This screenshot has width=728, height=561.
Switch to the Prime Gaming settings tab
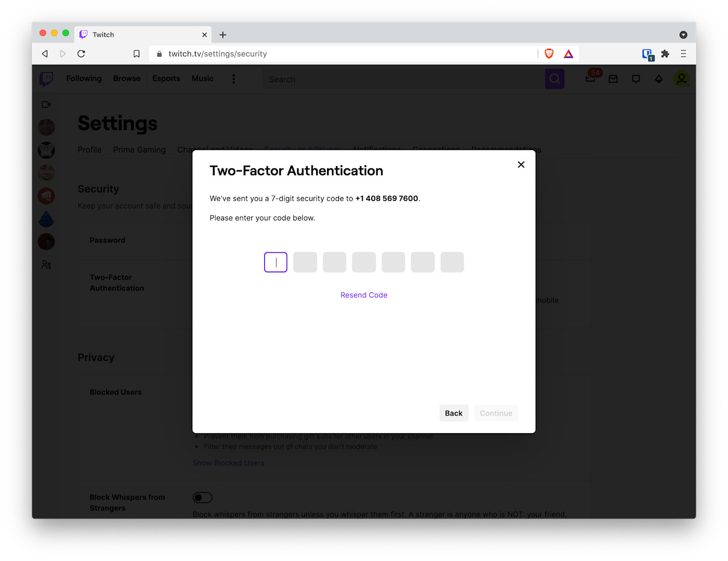click(139, 150)
